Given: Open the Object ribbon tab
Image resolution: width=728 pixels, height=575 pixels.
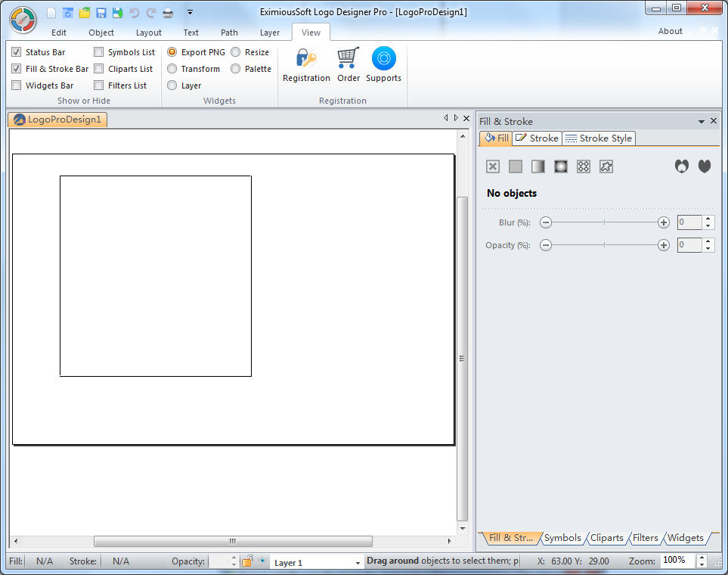Looking at the screenshot, I should tap(101, 33).
